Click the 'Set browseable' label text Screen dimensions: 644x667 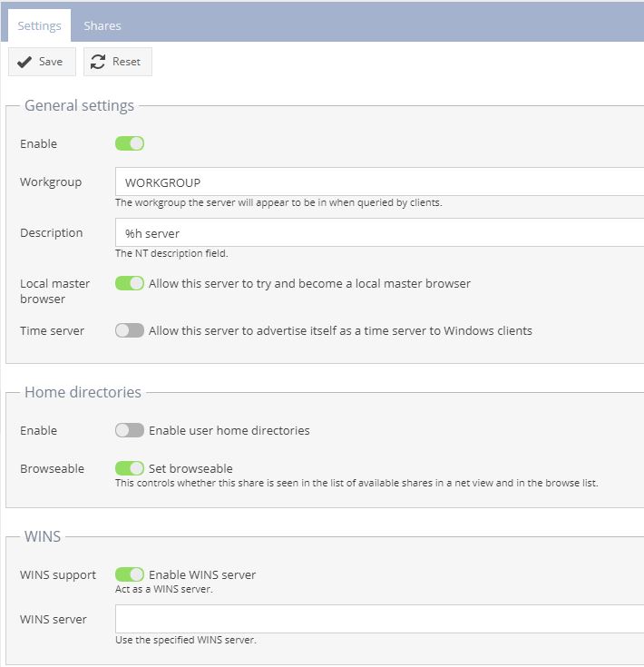190,469
